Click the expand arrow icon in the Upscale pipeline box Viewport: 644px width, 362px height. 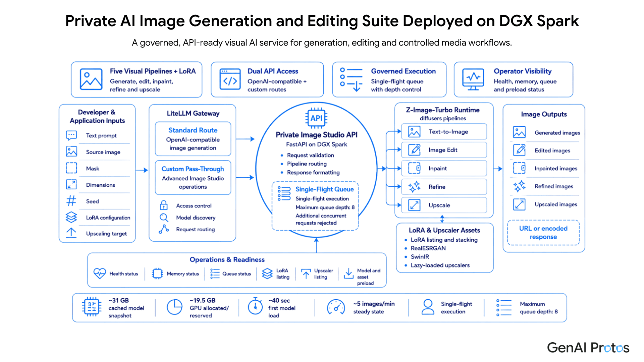point(414,205)
